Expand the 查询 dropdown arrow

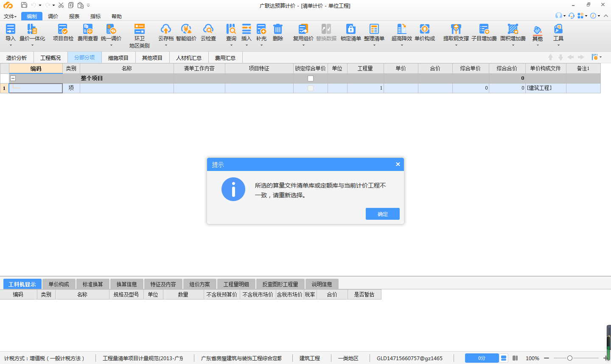pos(231,45)
